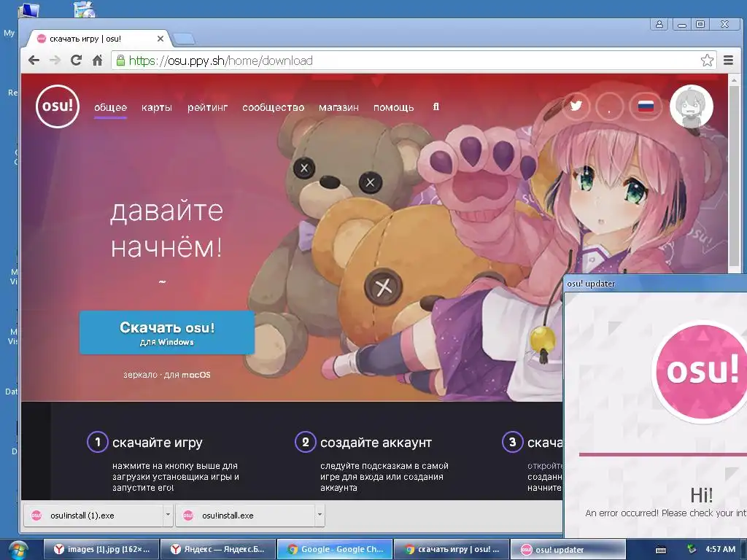The image size is (747, 560).
Task: Click the empty circle icon beside Twitter
Action: [x=609, y=106]
